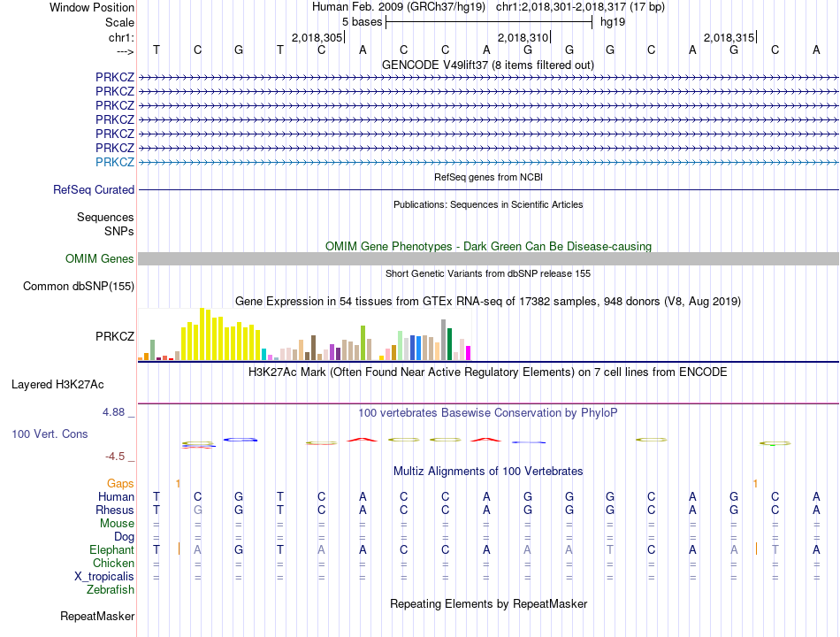The width and height of the screenshot is (840, 637).
Task: Click 'Repeating Elements by RepeatMasker' title
Action: [489, 603]
